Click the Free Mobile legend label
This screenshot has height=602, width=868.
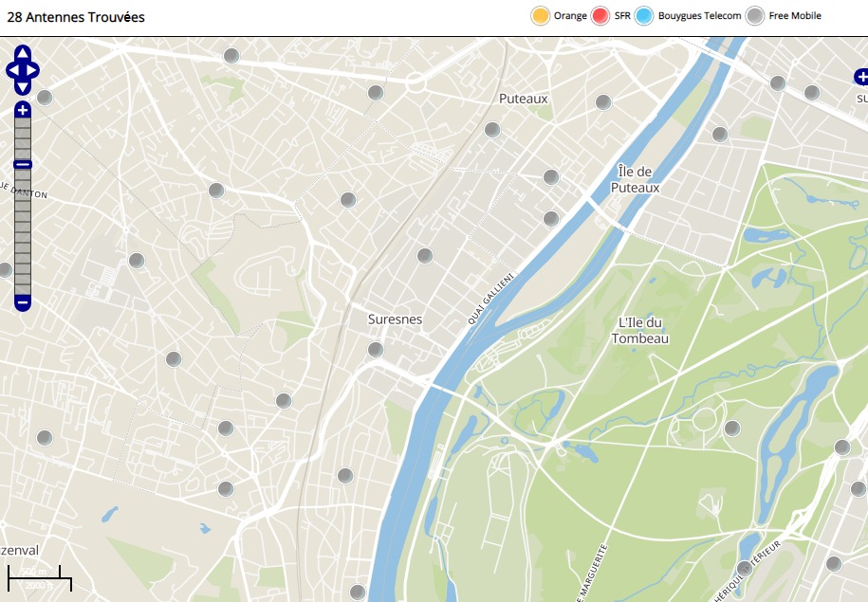795,16
